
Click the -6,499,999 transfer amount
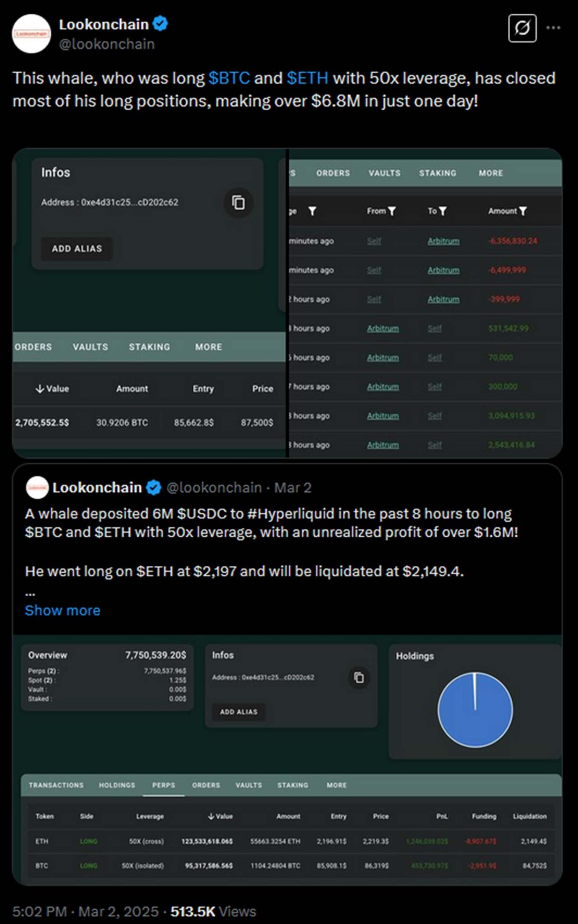[x=507, y=270]
